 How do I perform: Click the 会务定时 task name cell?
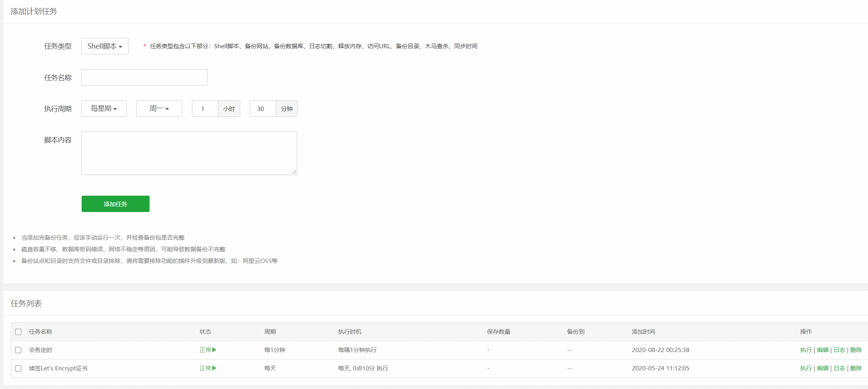[x=40, y=350]
